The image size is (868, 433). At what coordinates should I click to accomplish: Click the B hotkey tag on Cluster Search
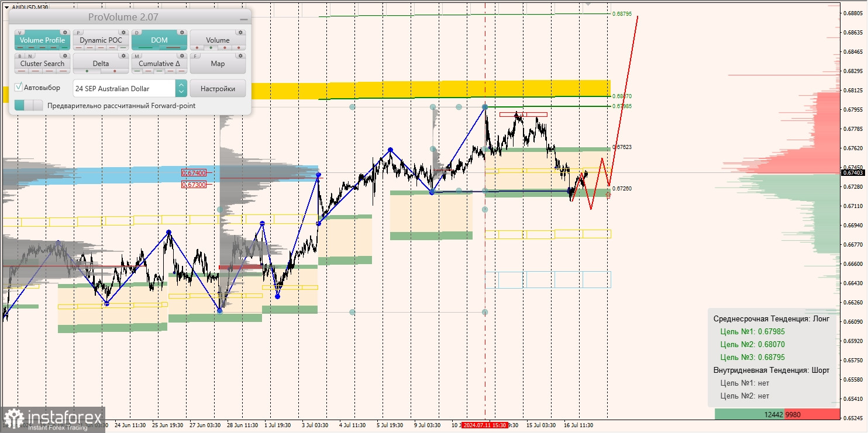(x=20, y=56)
